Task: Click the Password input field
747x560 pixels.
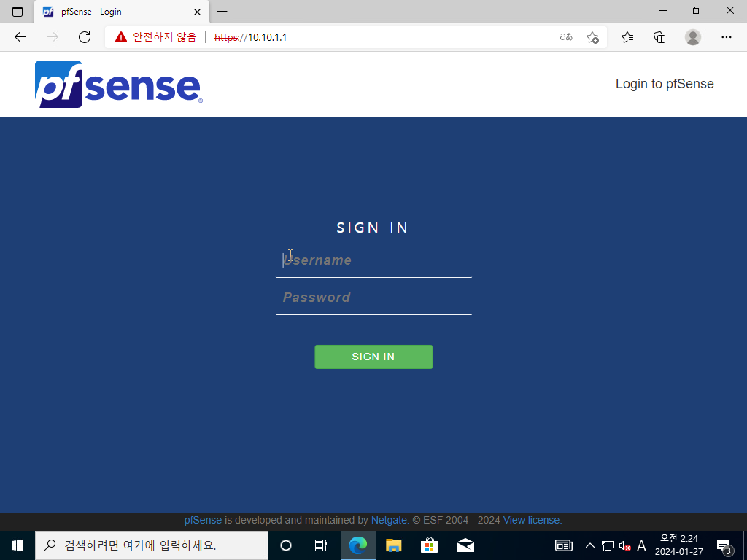Action: tap(373, 297)
